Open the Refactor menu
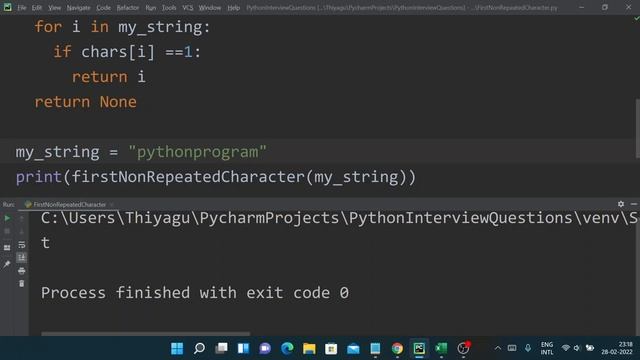Viewport: 640px width, 360px height. click(x=128, y=8)
